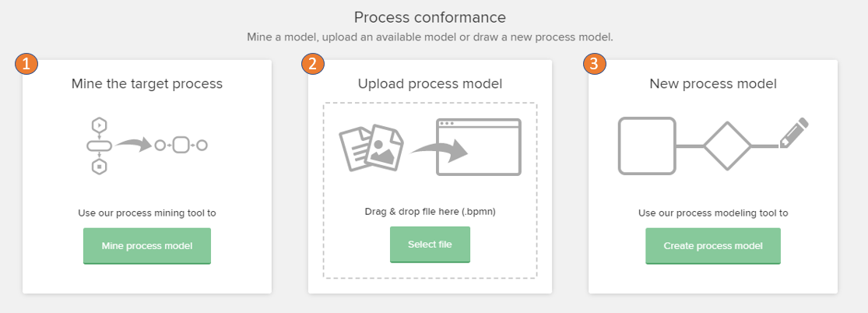Click the 'Mine the target process' heading
The image size is (868, 313).
click(147, 83)
